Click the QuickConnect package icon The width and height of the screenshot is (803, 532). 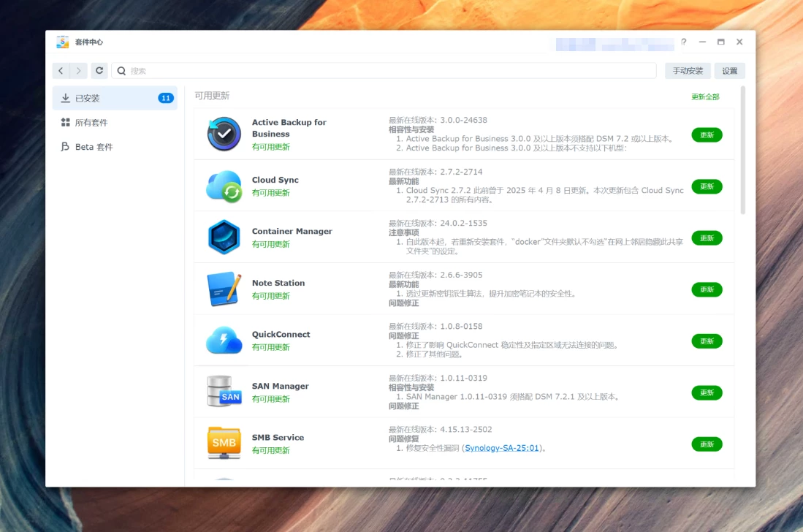click(224, 341)
